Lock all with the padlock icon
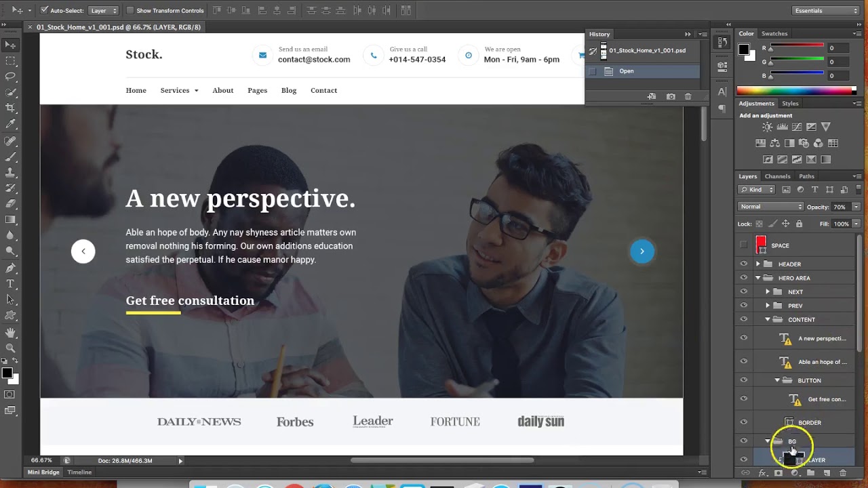The width and height of the screenshot is (868, 488). [799, 224]
